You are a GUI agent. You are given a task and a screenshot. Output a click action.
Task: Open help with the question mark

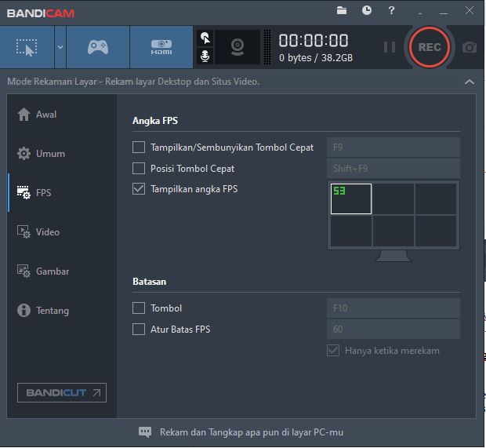tap(391, 10)
